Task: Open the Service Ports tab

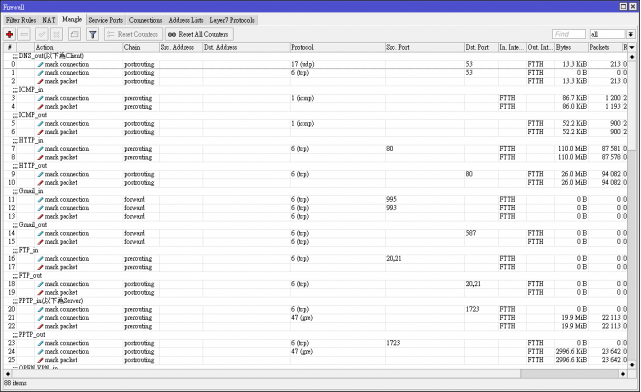Action: coord(105,20)
